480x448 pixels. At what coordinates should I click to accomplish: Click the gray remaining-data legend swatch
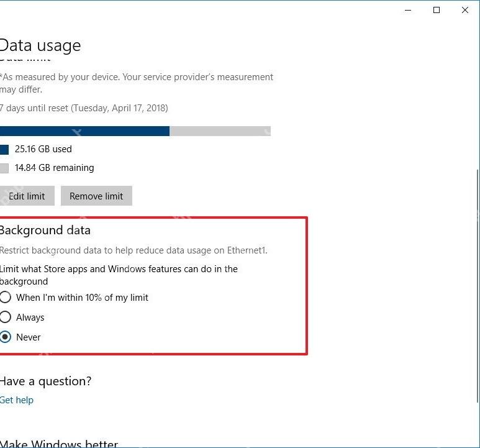pyautogui.click(x=4, y=168)
